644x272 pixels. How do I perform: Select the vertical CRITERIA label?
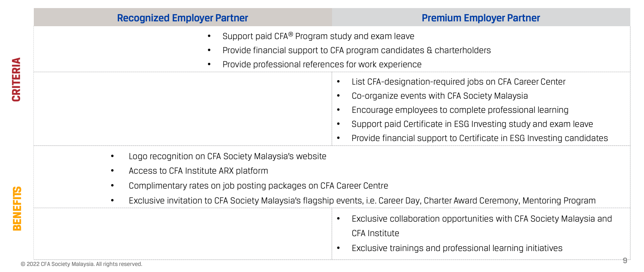[17, 79]
